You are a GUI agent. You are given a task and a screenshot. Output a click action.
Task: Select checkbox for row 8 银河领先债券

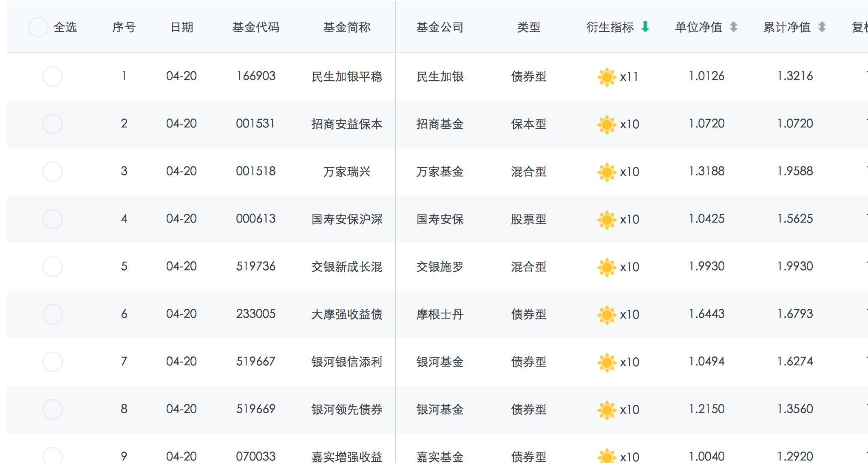[53, 409]
